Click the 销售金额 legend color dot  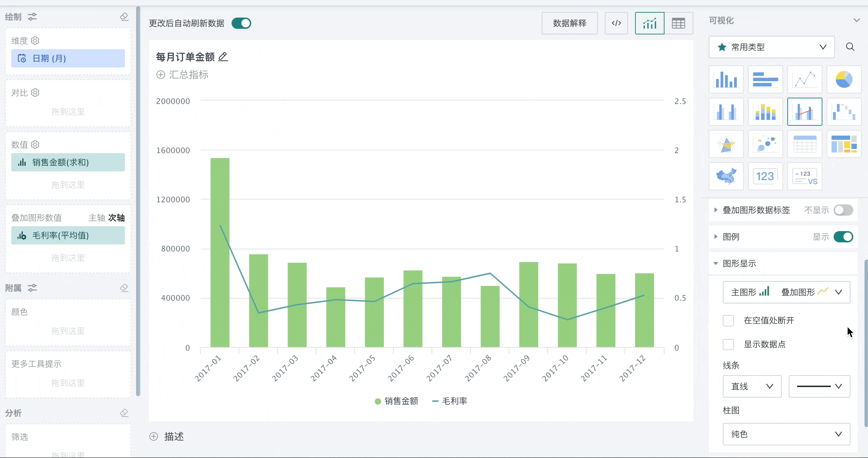pos(378,401)
